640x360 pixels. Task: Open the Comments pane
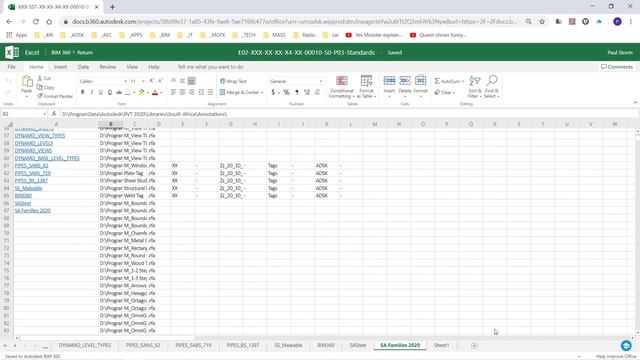click(617, 67)
